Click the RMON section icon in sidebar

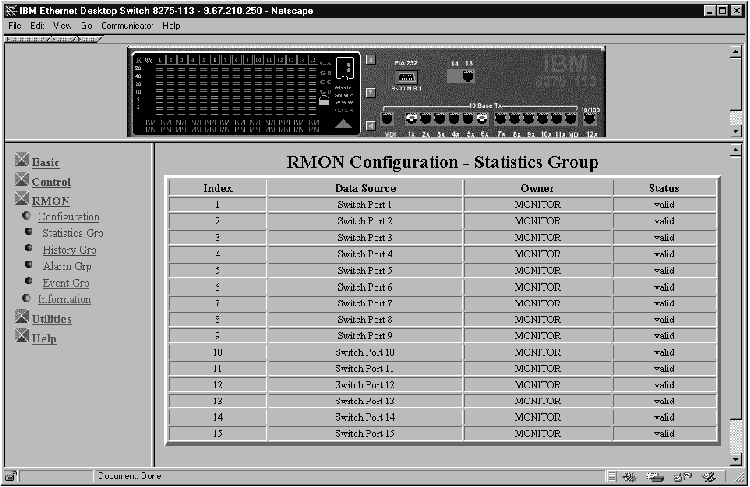[x=22, y=200]
